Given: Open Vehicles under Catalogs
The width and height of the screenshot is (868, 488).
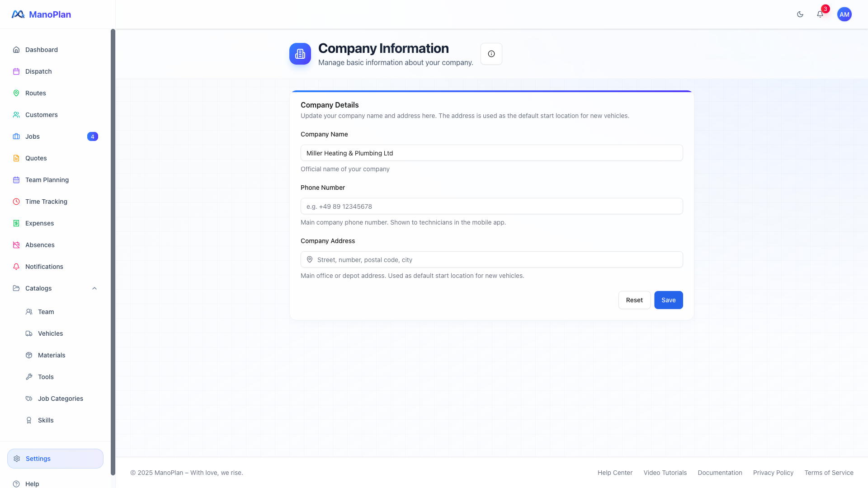Looking at the screenshot, I should (50, 333).
